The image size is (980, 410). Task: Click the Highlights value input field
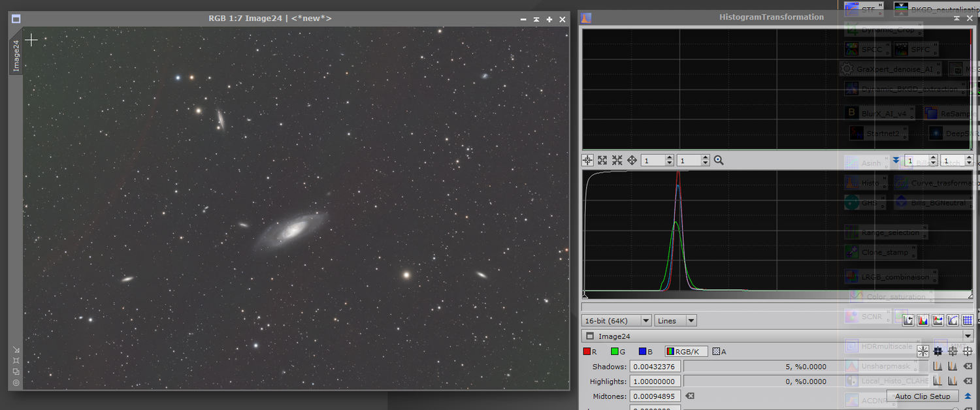pyautogui.click(x=655, y=381)
